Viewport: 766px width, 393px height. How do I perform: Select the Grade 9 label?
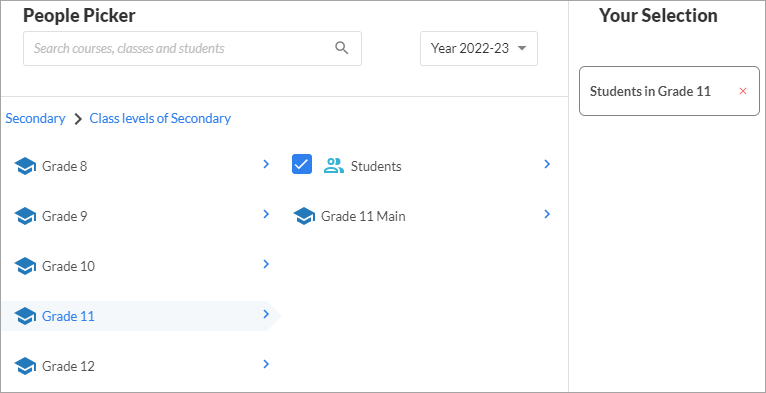(x=64, y=216)
